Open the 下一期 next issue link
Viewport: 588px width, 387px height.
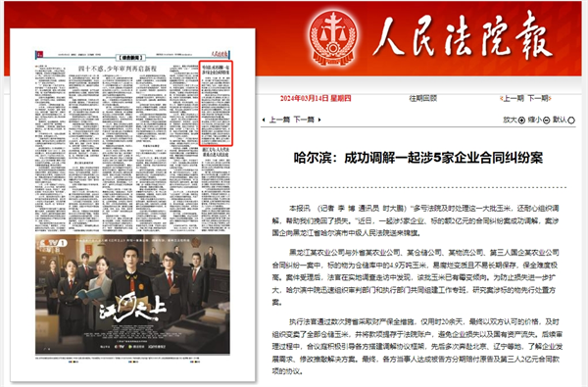click(538, 99)
